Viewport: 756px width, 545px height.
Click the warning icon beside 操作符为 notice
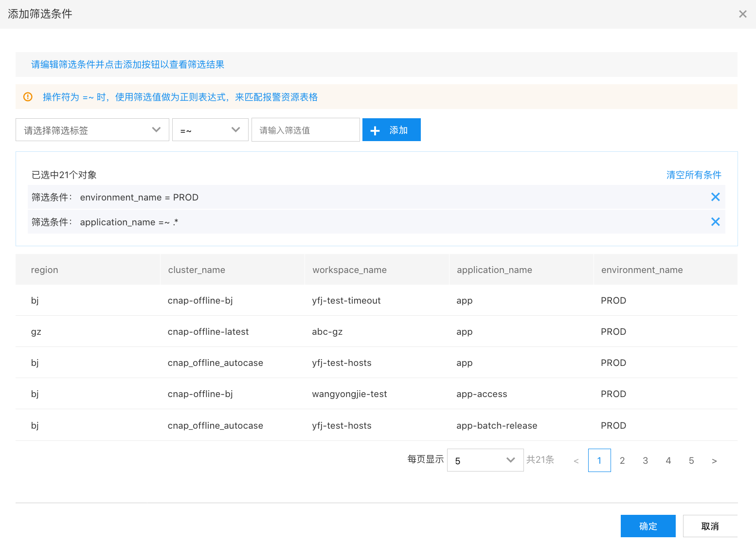click(x=28, y=97)
